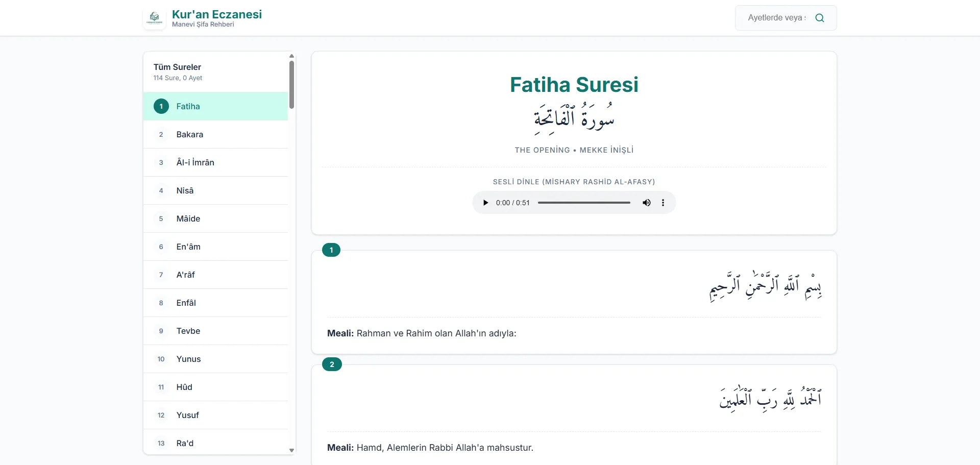Focus the Ayetlerde search input field
This screenshot has width=980, height=465.
point(776,18)
